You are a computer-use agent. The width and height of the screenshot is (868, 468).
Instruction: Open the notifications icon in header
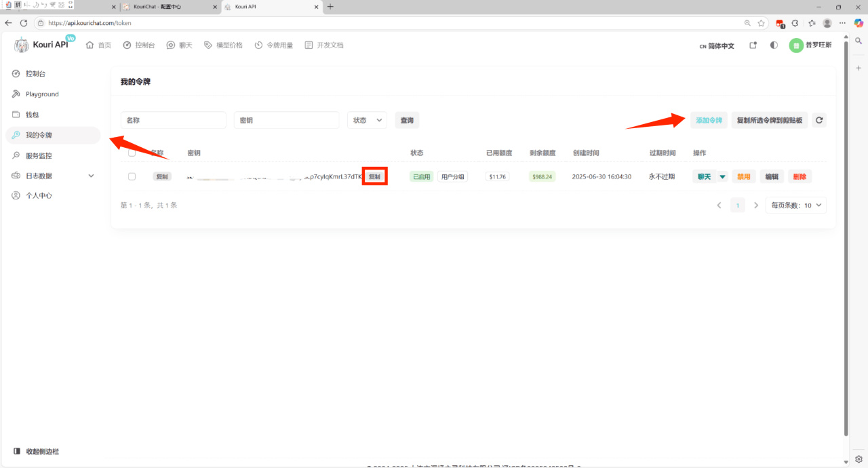point(753,45)
